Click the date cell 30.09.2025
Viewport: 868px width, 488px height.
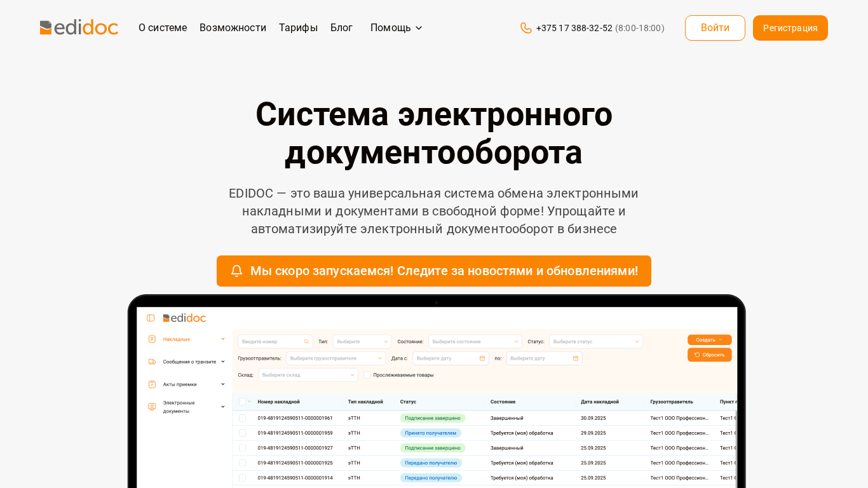click(593, 418)
